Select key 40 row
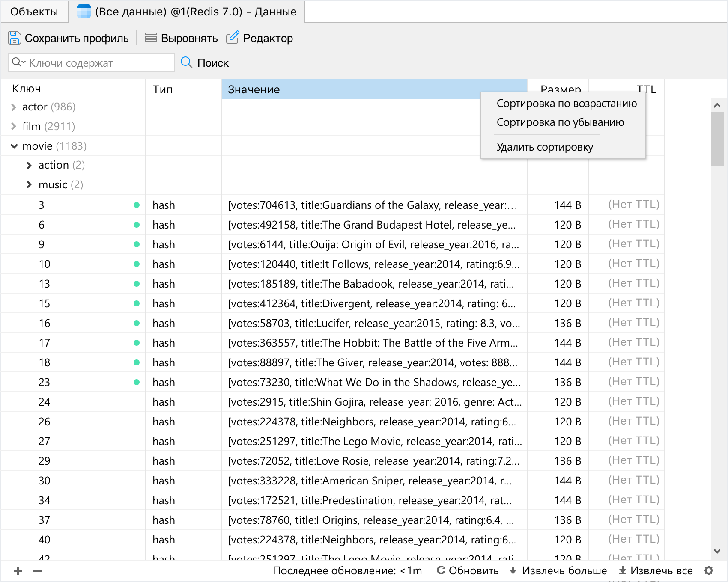 pos(332,540)
